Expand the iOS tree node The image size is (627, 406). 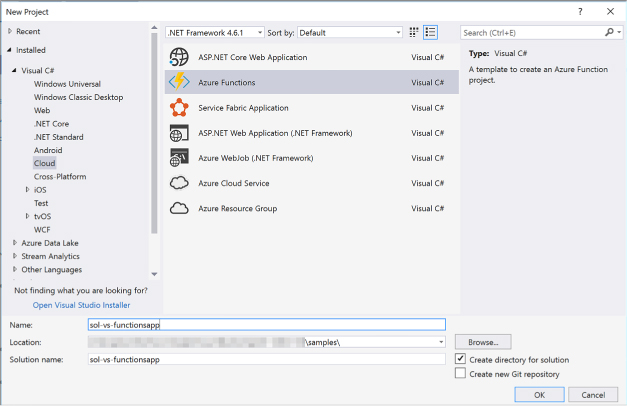[x=27, y=190]
